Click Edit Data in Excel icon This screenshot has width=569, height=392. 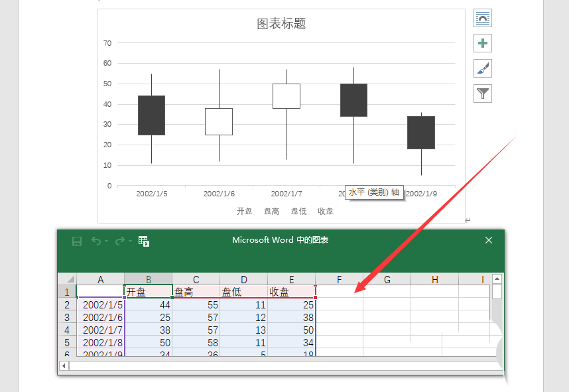144,241
